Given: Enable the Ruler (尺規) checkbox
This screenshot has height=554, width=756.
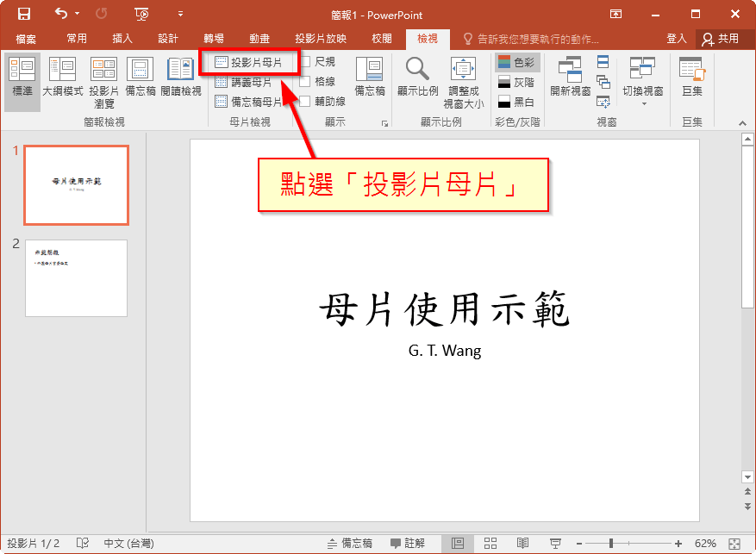Looking at the screenshot, I should (x=305, y=62).
